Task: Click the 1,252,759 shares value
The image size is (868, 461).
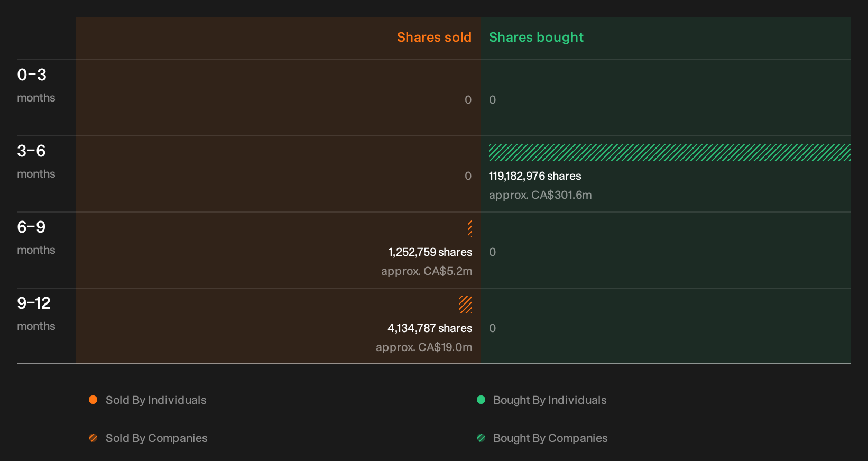Action: click(430, 252)
